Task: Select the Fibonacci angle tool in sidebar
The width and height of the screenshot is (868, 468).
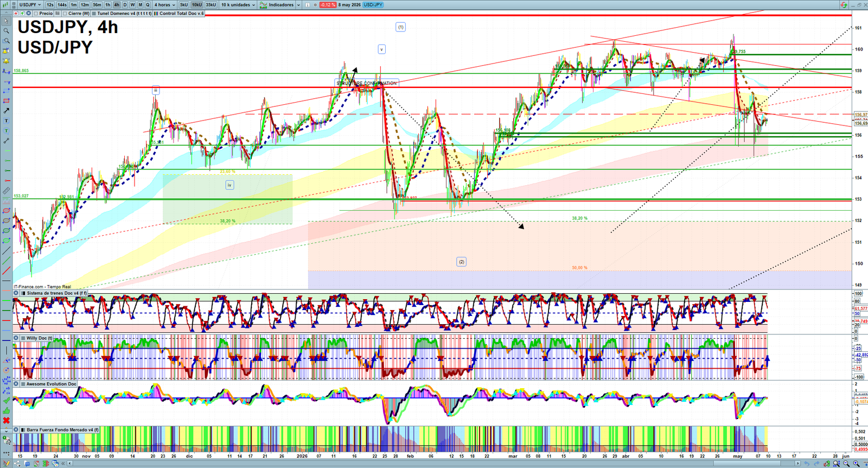Action: click(7, 359)
